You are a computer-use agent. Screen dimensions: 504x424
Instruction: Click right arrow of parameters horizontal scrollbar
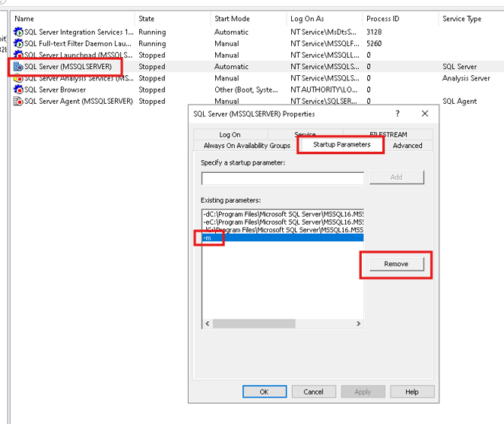pyautogui.click(x=358, y=323)
